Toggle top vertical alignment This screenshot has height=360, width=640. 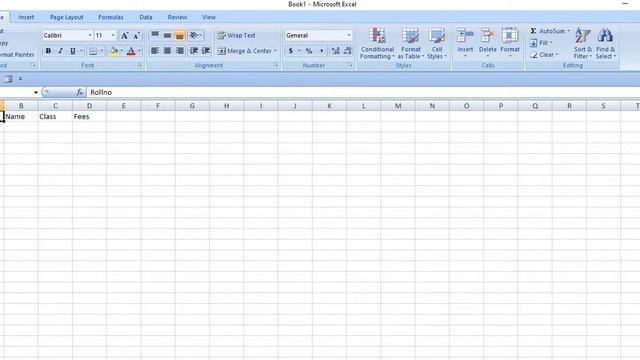pos(155,36)
